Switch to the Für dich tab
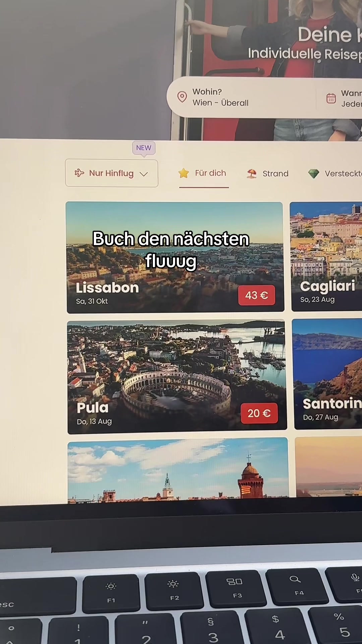 point(204,173)
